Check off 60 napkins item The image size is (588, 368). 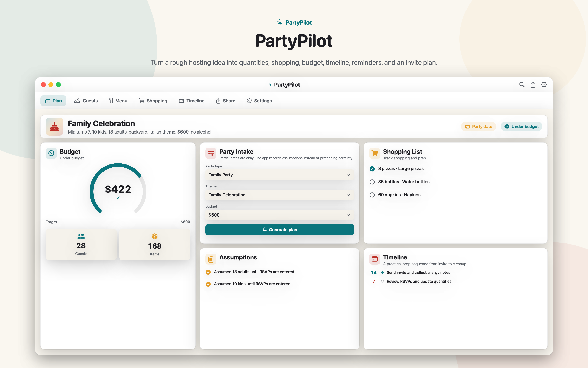pos(372,195)
